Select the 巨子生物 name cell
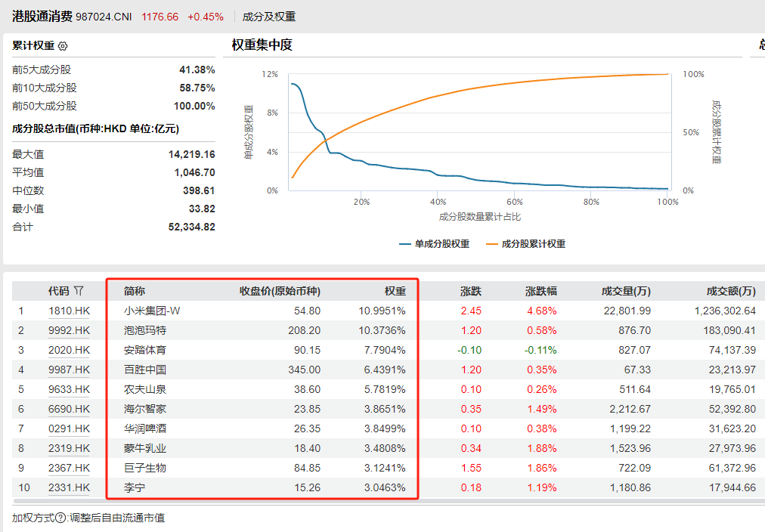This screenshot has width=765, height=532. [x=145, y=468]
